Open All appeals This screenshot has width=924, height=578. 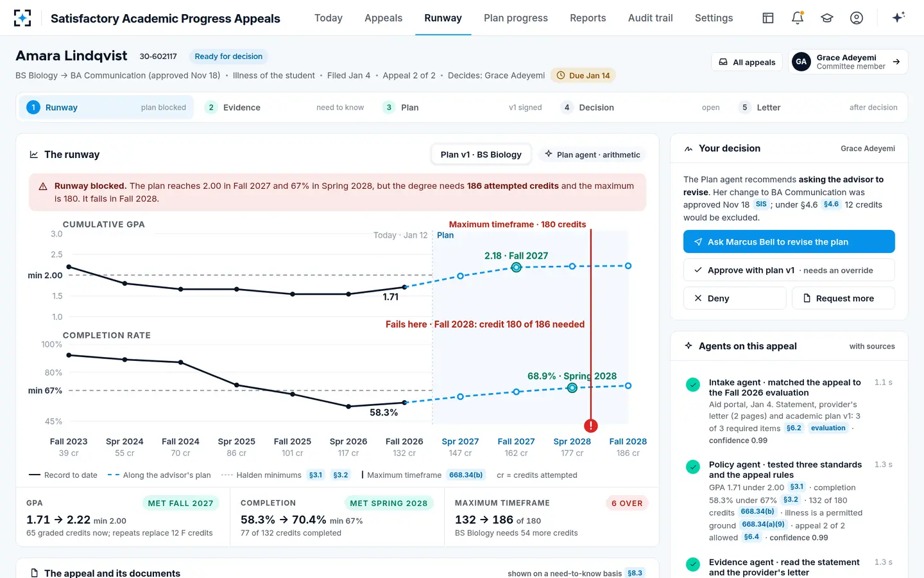click(x=747, y=62)
